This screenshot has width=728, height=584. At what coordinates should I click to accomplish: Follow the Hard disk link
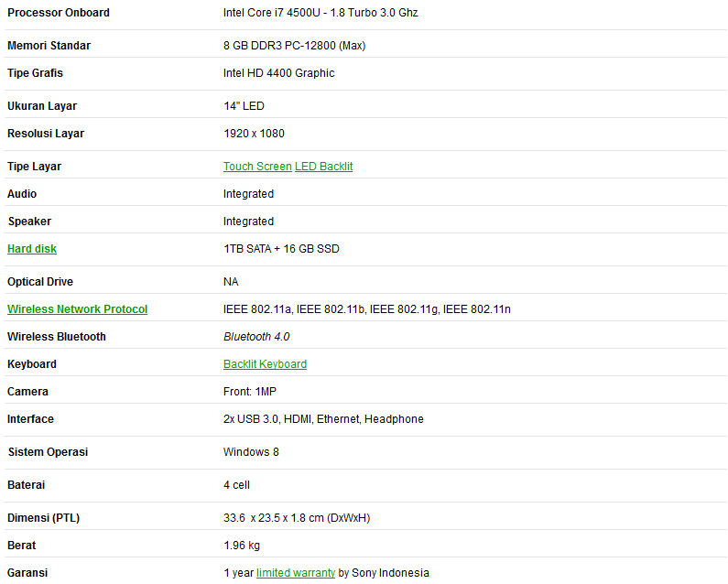coord(32,249)
